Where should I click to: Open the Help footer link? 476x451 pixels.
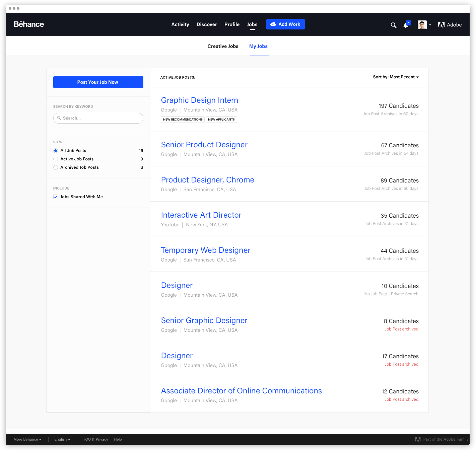coord(118,439)
